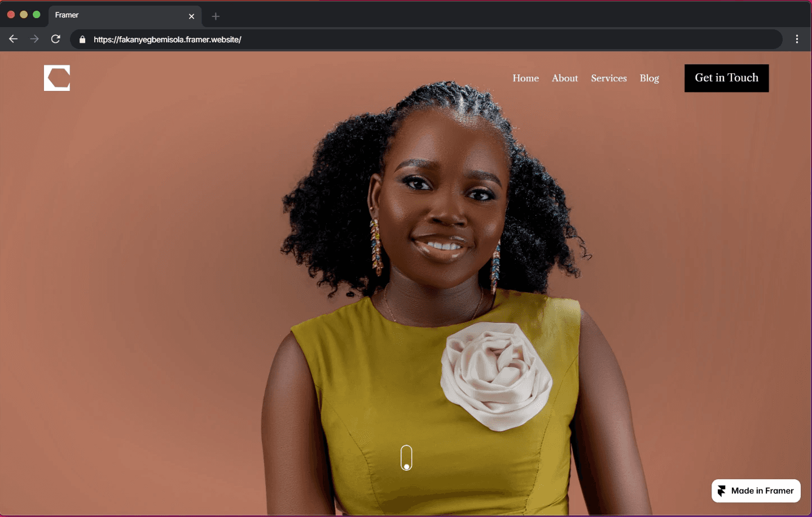The width and height of the screenshot is (812, 517).
Task: Click the scroll-down mouse indicator icon
Action: [x=406, y=458]
